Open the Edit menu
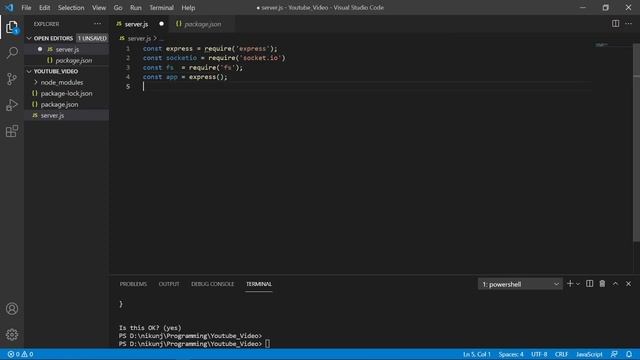640x360 pixels. pyautogui.click(x=44, y=8)
